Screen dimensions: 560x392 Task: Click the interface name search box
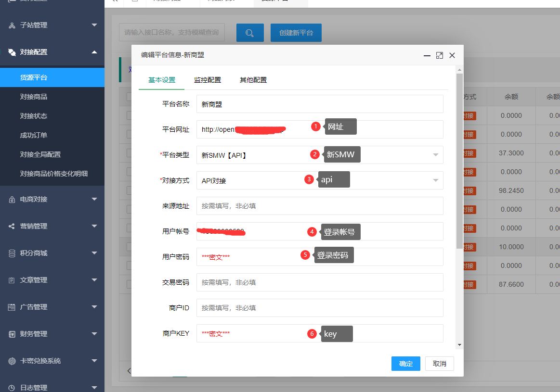[x=172, y=32]
